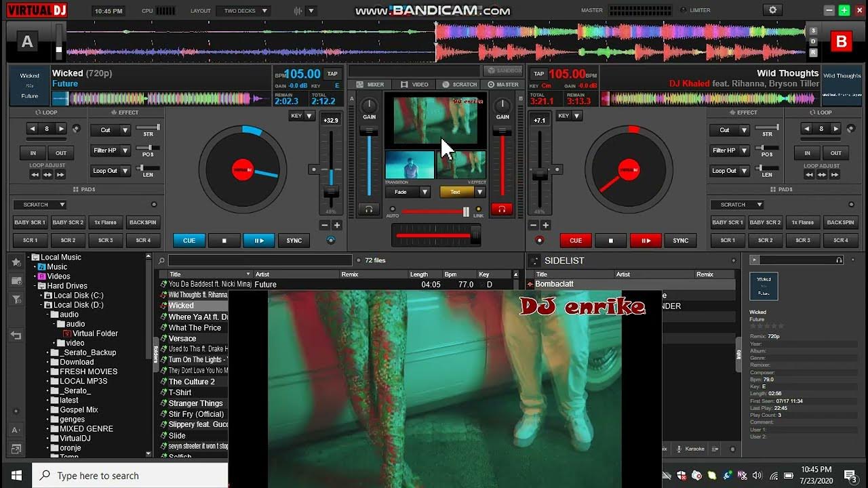
Task: Click Windows Start button
Action: coord(16,475)
